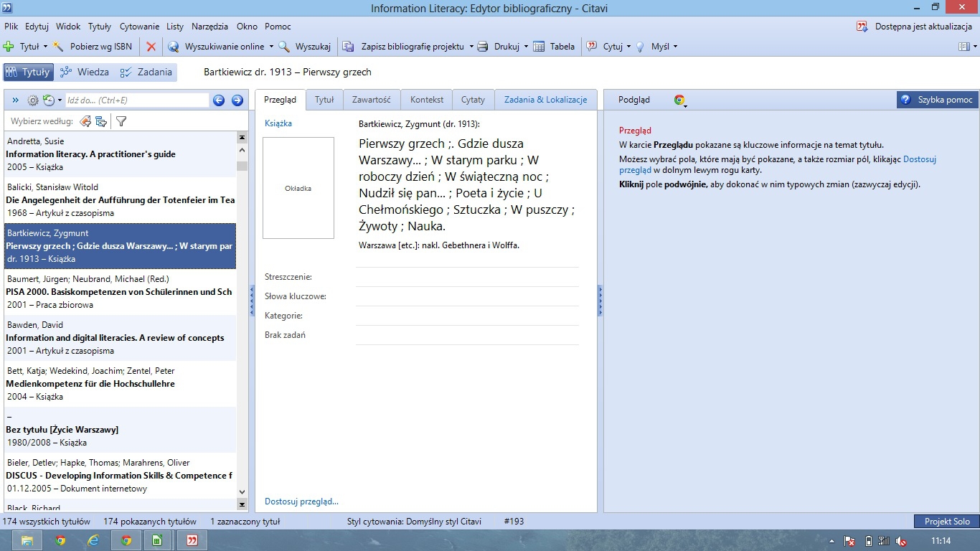980x551 pixels.
Task: Open Tabela table view
Action: coord(554,47)
